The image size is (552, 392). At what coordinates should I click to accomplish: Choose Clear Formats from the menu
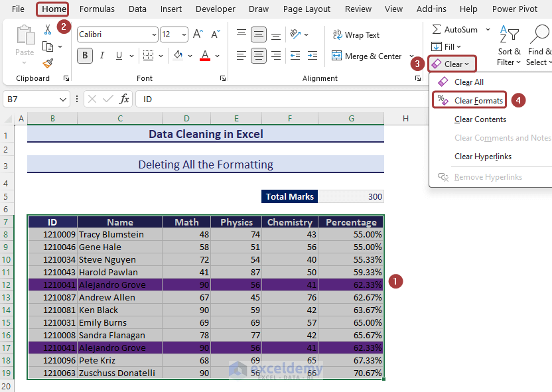pos(478,101)
